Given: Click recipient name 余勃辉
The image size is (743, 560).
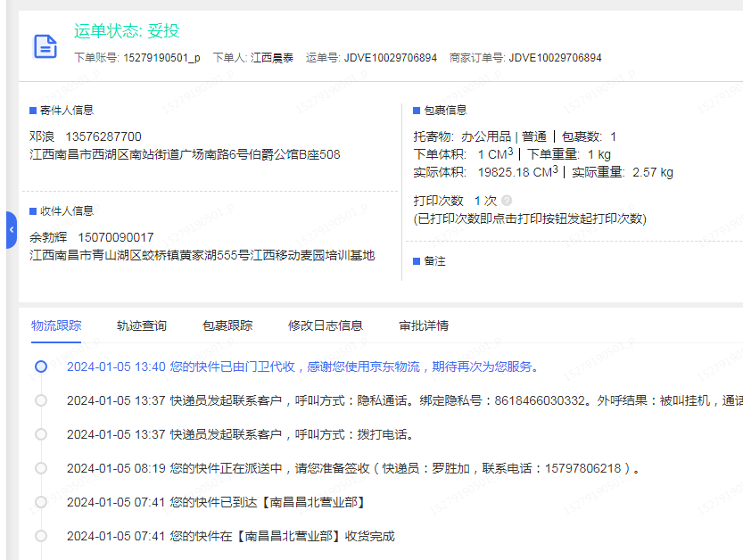Looking at the screenshot, I should pos(48,237).
